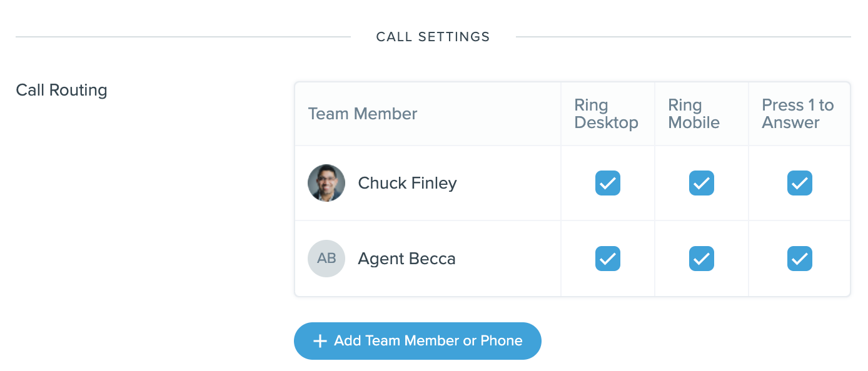Viewport: 868px width, 371px height.
Task: Toggle Press 1 to Answer for Chuck Finley
Action: [799, 183]
